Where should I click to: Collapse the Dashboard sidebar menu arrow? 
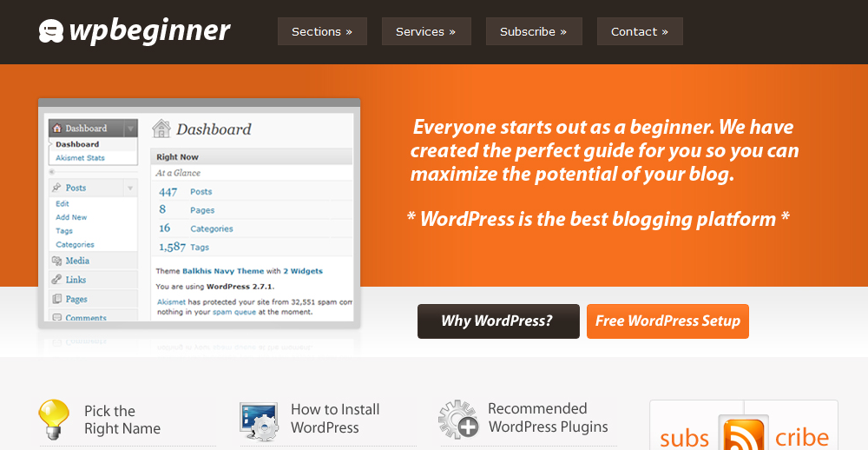coord(131,129)
